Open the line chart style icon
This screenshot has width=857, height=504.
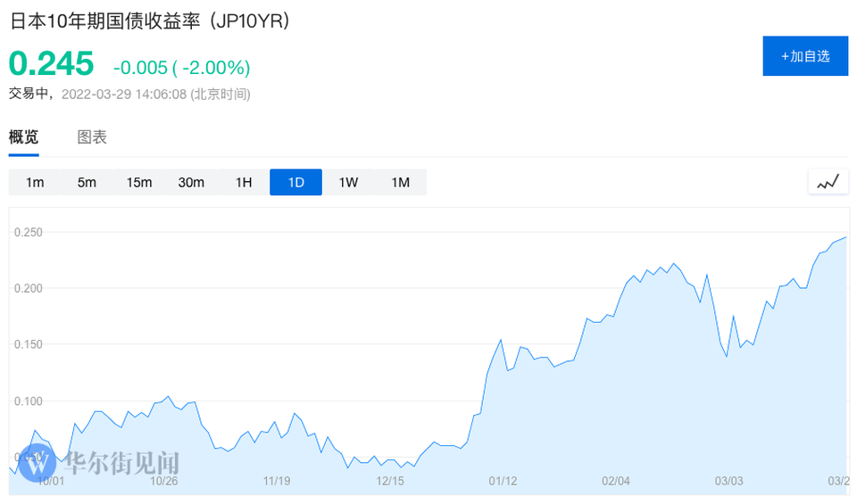(828, 182)
